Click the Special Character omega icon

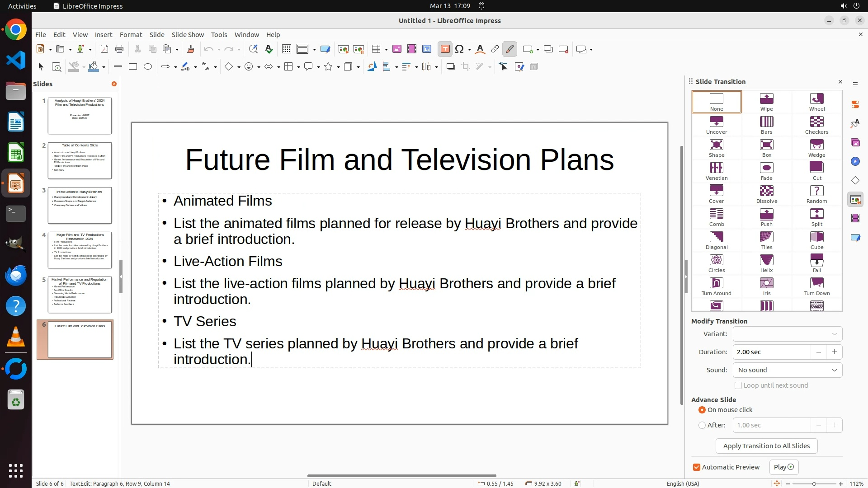pos(459,49)
